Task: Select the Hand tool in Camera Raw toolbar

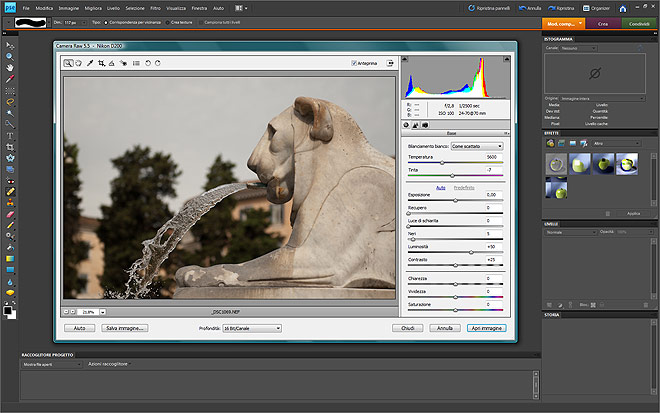Action: (x=78, y=63)
